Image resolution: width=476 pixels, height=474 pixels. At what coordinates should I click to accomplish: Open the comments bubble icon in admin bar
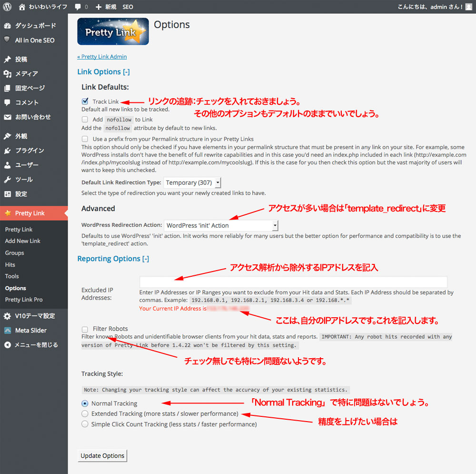(78, 7)
